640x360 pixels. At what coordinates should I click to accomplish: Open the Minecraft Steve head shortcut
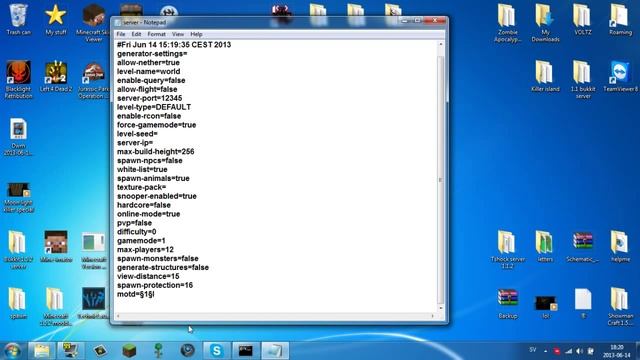click(x=56, y=247)
